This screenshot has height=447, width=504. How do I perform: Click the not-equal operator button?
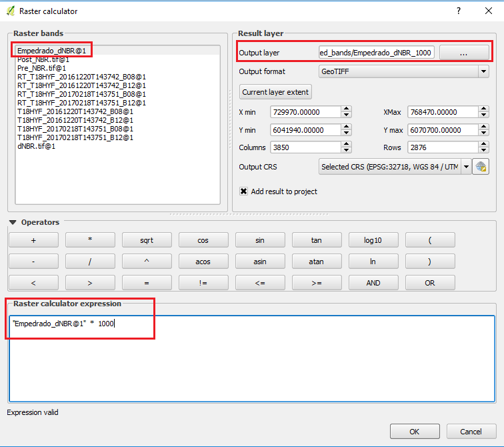(x=203, y=283)
